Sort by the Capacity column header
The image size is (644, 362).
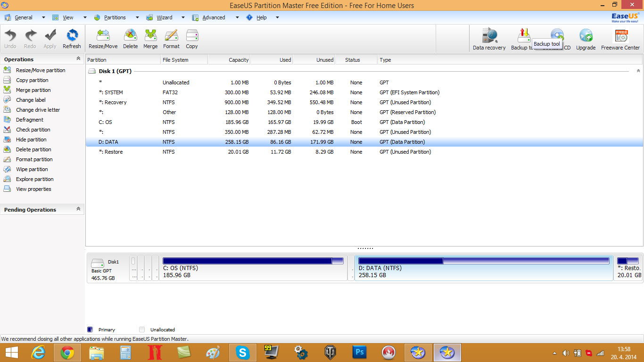pyautogui.click(x=229, y=60)
